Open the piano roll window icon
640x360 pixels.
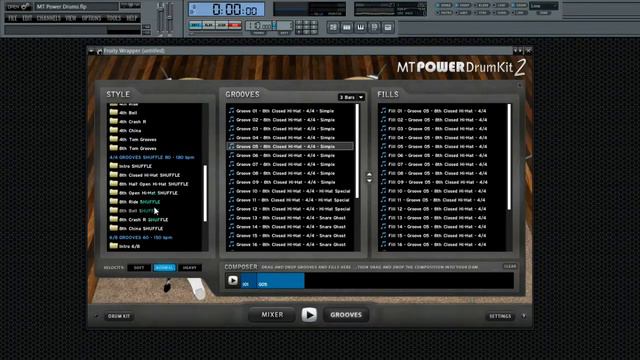coord(361,27)
